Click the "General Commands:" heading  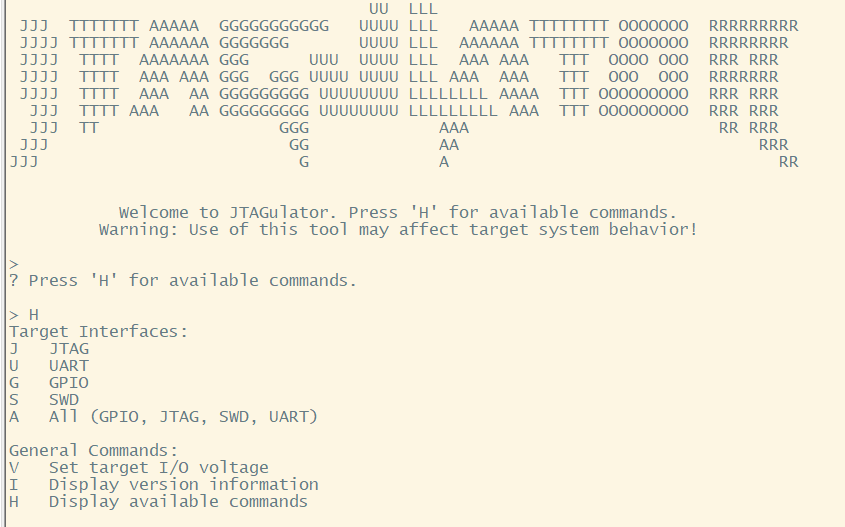93,451
